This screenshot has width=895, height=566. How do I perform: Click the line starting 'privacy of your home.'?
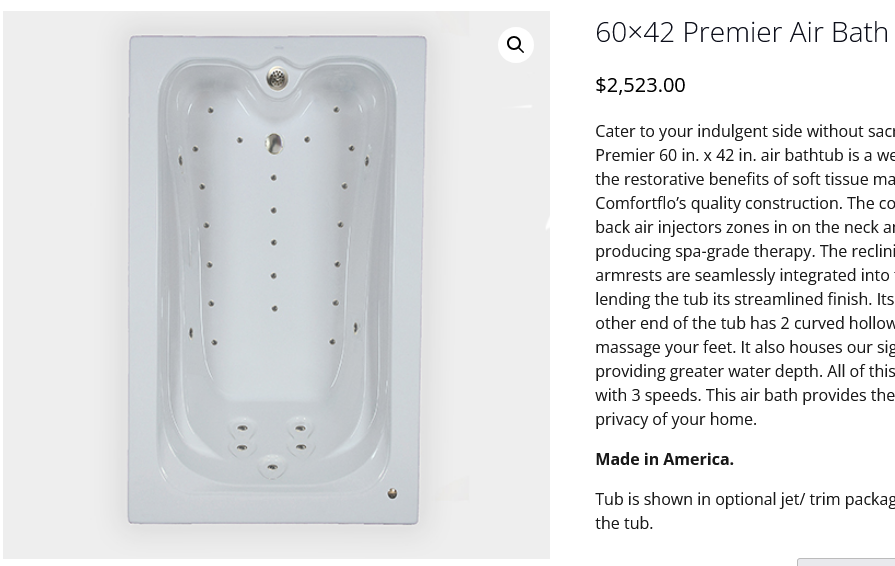click(x=676, y=419)
